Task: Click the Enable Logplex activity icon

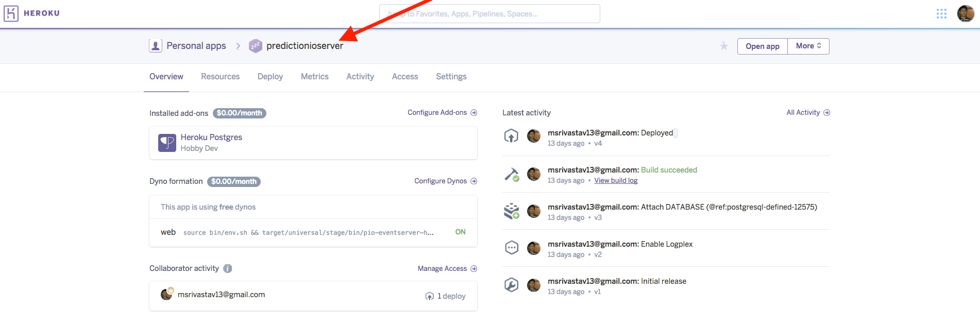Action: (x=512, y=248)
